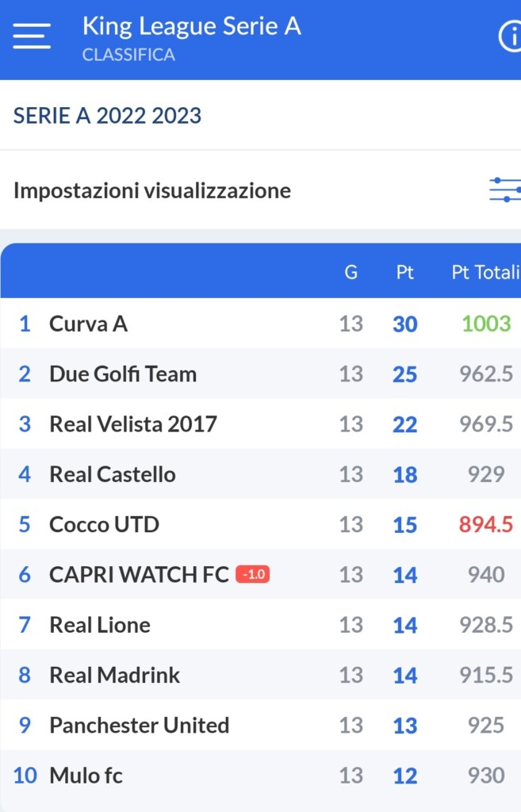Sort table by the G column
521x812 pixels.
point(351,273)
